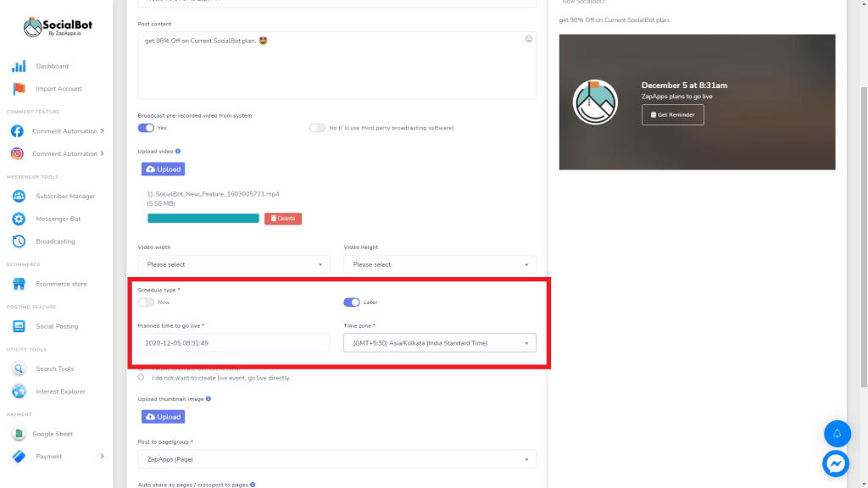Toggle Yes broadcast pre-recorded video switch
This screenshot has width=868, height=488.
click(146, 128)
